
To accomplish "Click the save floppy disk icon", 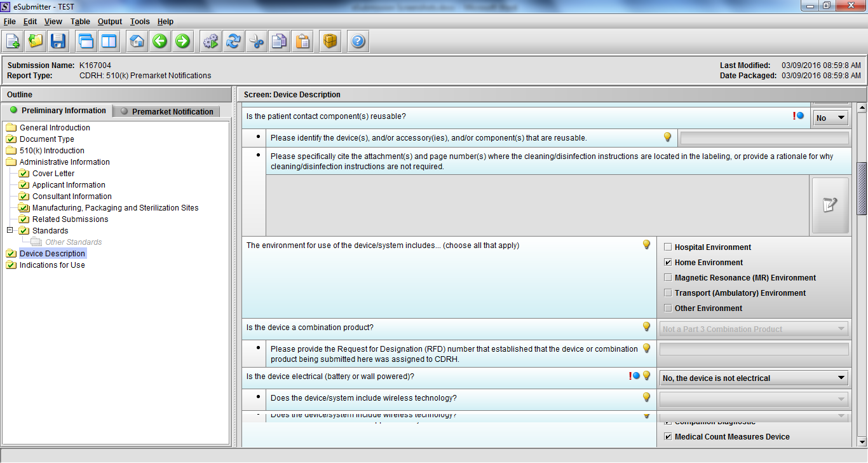I will (x=58, y=41).
